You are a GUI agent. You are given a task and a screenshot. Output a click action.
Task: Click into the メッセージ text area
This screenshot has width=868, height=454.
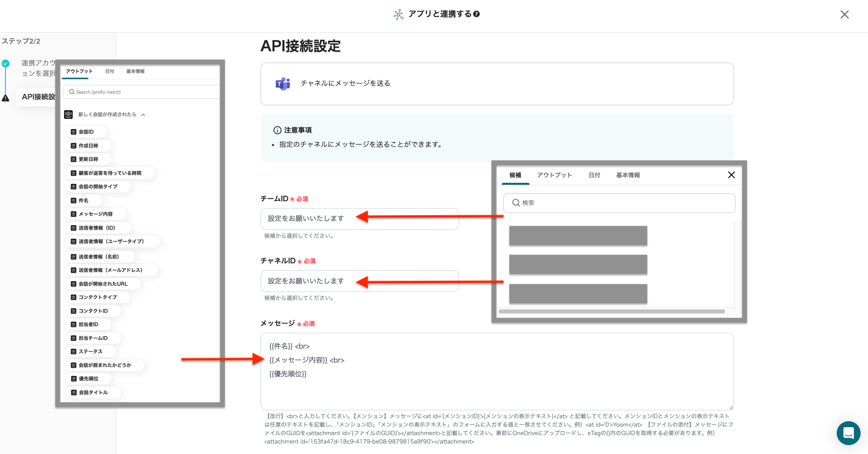497,371
